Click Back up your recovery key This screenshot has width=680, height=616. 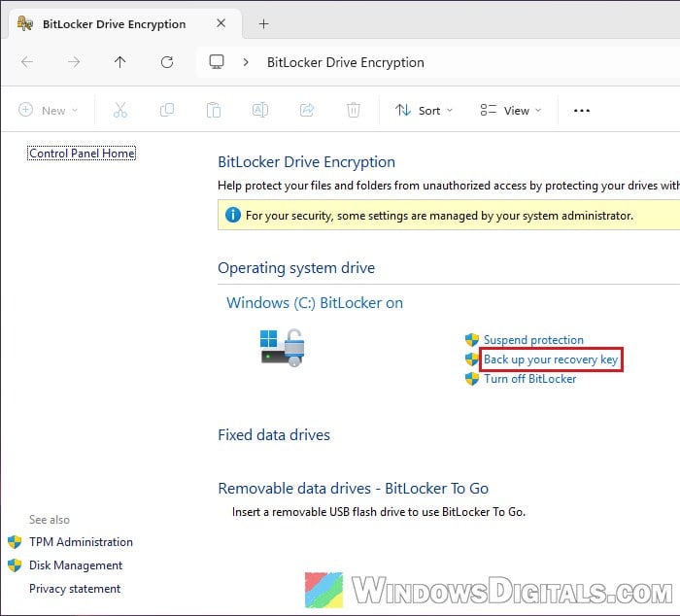click(x=551, y=359)
